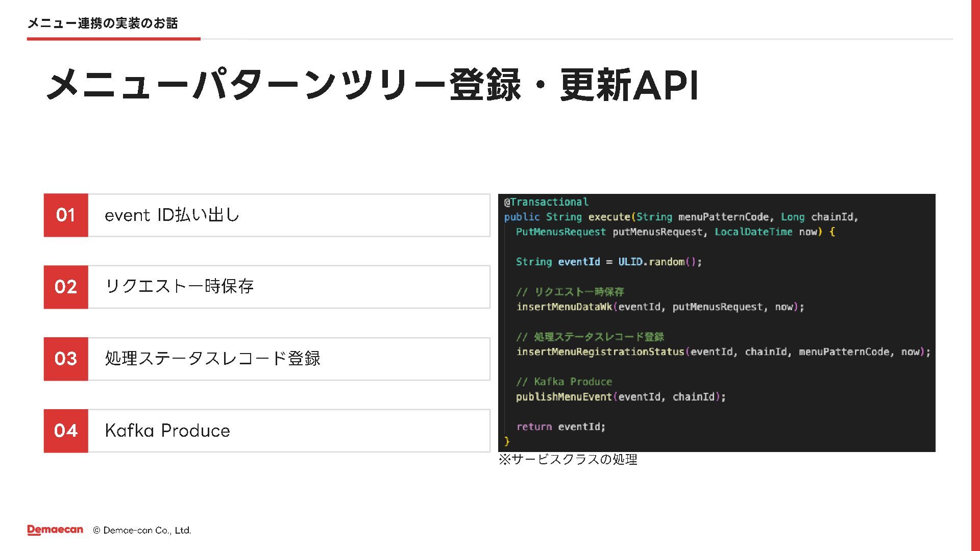Select the red 01 step number box
The width and height of the screenshot is (980, 551).
pos(66,215)
